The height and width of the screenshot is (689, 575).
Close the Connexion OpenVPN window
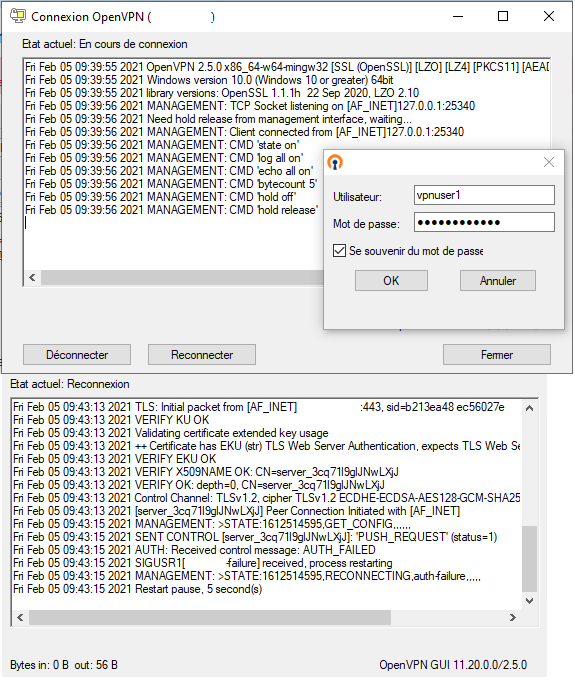pyautogui.click(x=550, y=17)
